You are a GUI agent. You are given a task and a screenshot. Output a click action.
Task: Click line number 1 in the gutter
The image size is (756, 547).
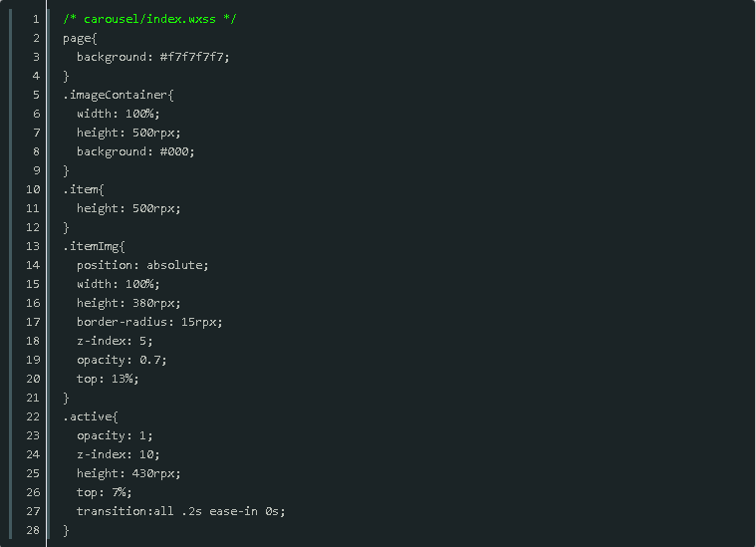click(x=36, y=19)
